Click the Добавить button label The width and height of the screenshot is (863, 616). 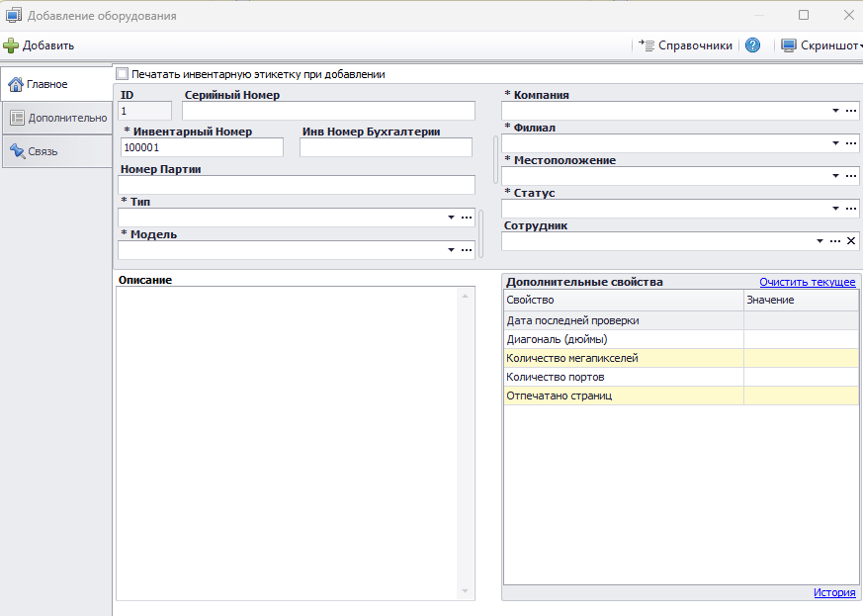coord(47,45)
